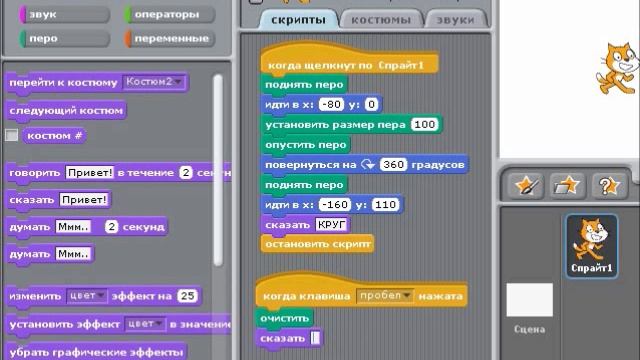The image size is (640, 360).
Task: Edit y value 110 in идти block
Action: coord(385,204)
